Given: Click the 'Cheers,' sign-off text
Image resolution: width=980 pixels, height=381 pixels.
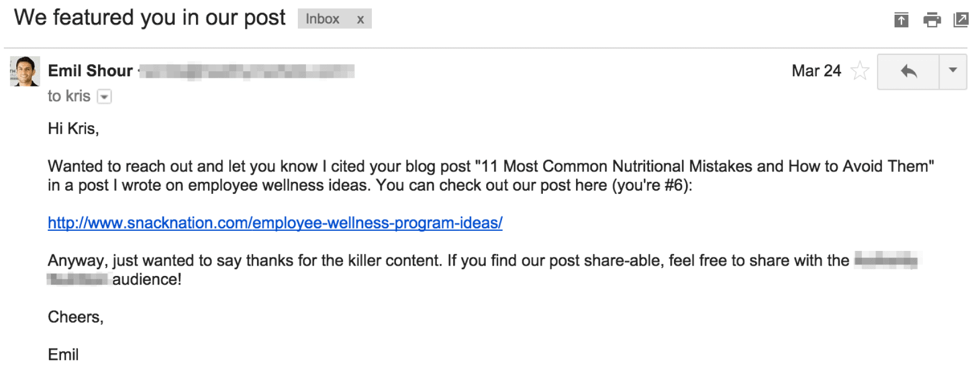Looking at the screenshot, I should click(76, 317).
